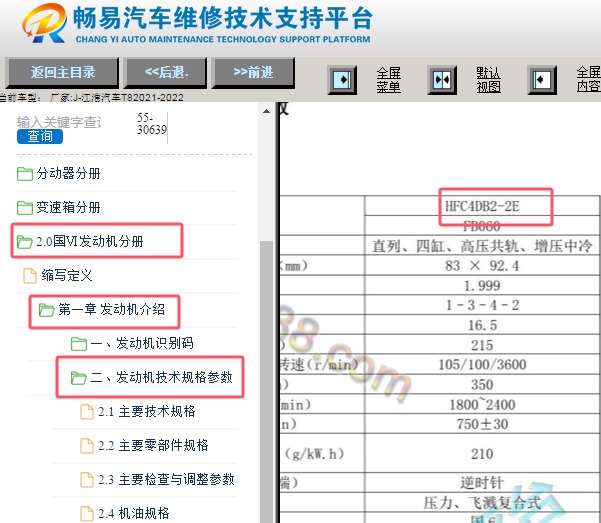This screenshot has height=523, width=601.
Task: Click the 逆时针 rotation direction cell
Action: point(482,483)
